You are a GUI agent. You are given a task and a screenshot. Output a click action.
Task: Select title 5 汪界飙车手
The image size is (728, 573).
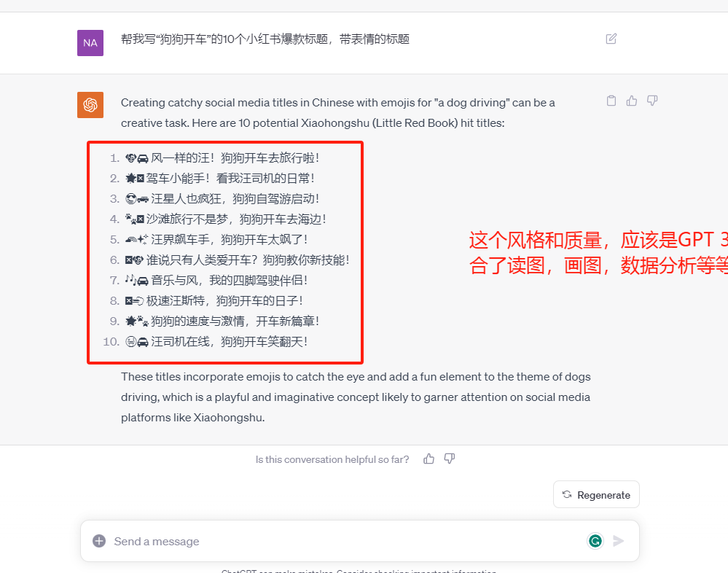[x=216, y=240]
